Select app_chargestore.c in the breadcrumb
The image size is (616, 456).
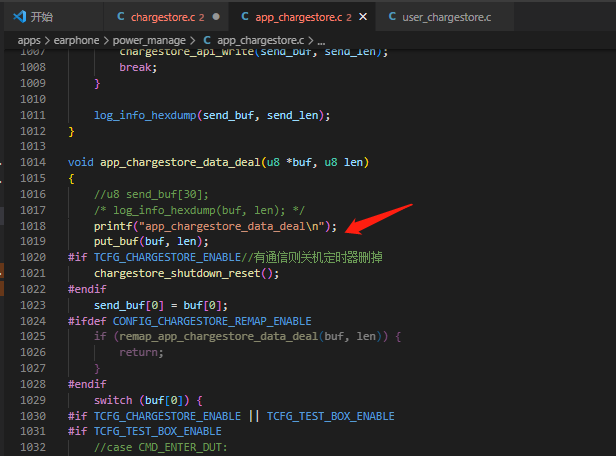point(260,40)
